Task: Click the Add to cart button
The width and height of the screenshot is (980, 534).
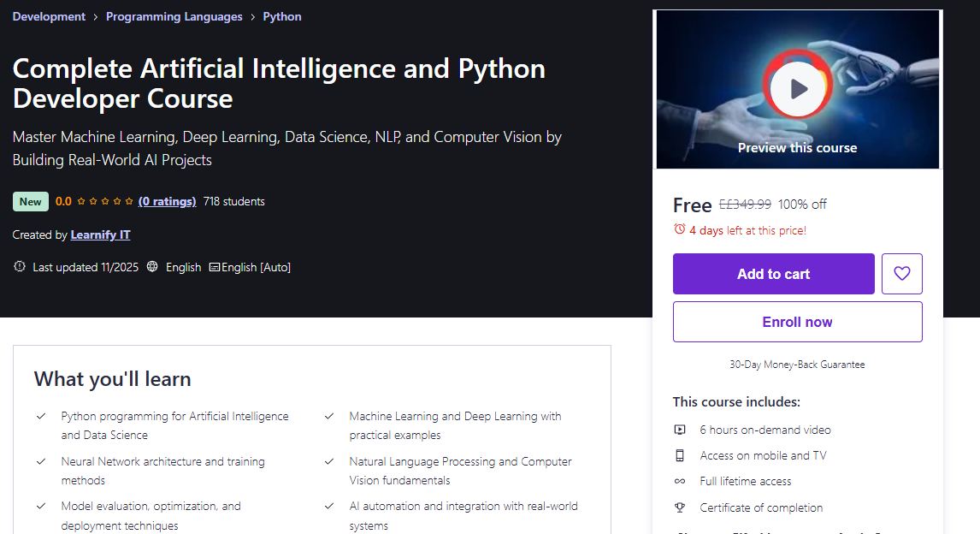Action: 773,273
